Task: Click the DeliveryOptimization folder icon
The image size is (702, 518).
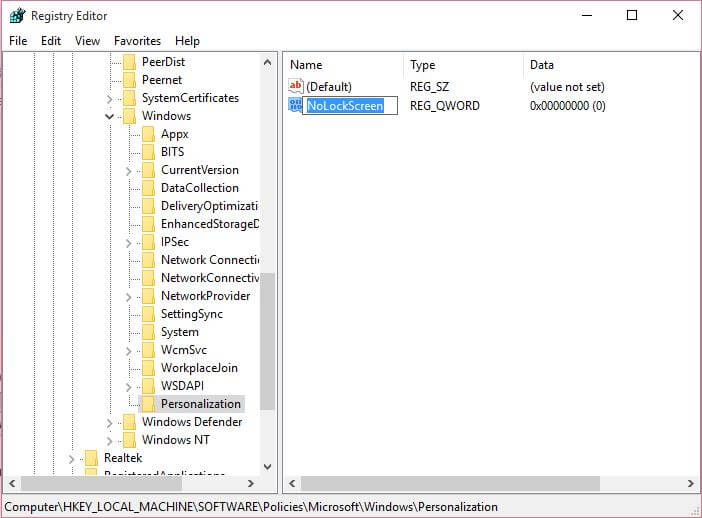Action: click(149, 206)
